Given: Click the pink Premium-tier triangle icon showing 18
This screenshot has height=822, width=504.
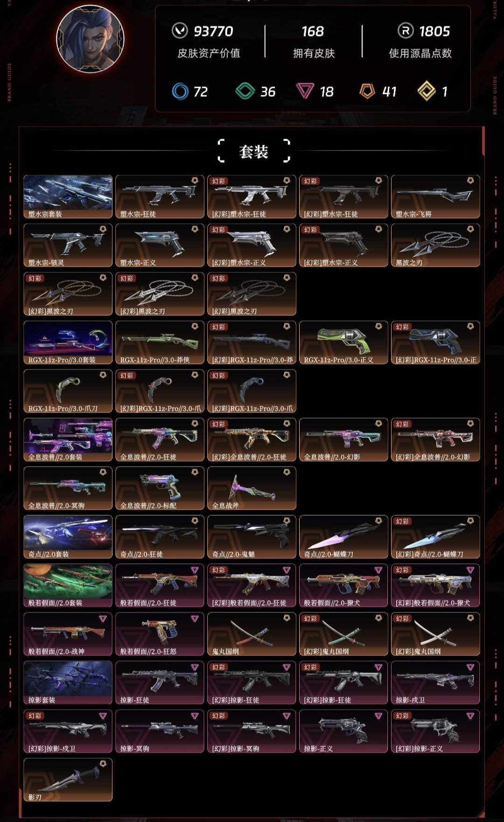Looking at the screenshot, I should [x=305, y=91].
